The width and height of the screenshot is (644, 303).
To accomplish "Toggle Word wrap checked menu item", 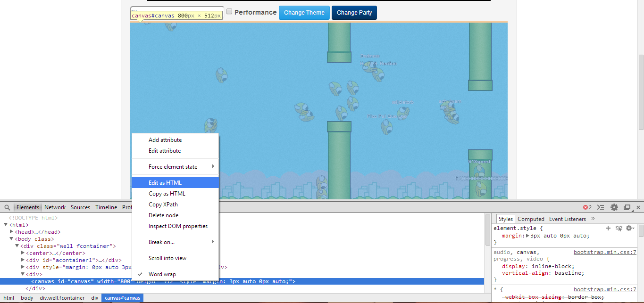I will pyautogui.click(x=176, y=274).
